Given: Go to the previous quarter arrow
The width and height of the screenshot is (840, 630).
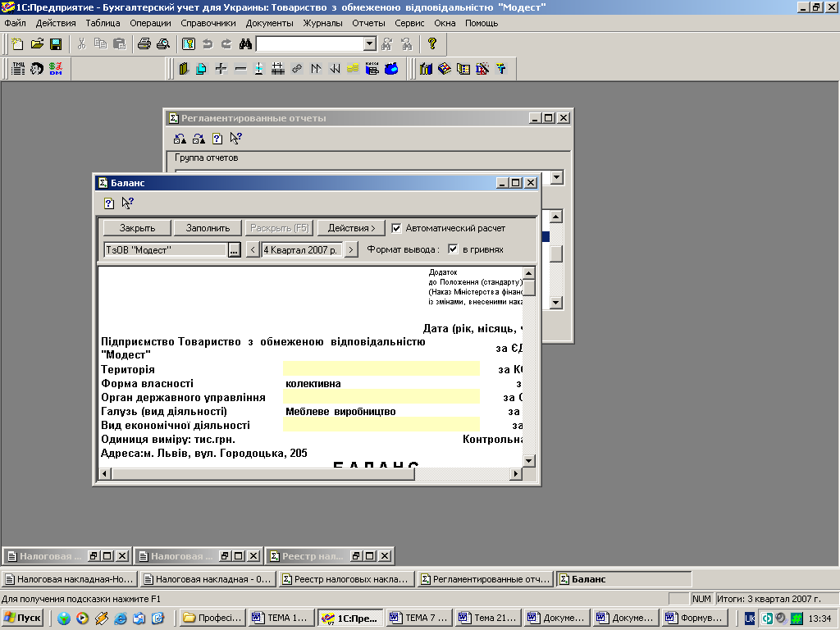Looking at the screenshot, I should coord(253,249).
